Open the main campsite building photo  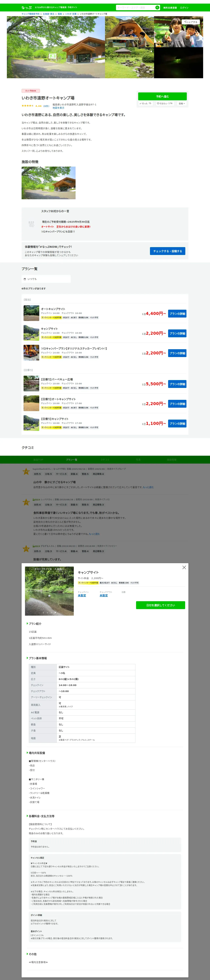[x=56, y=47]
